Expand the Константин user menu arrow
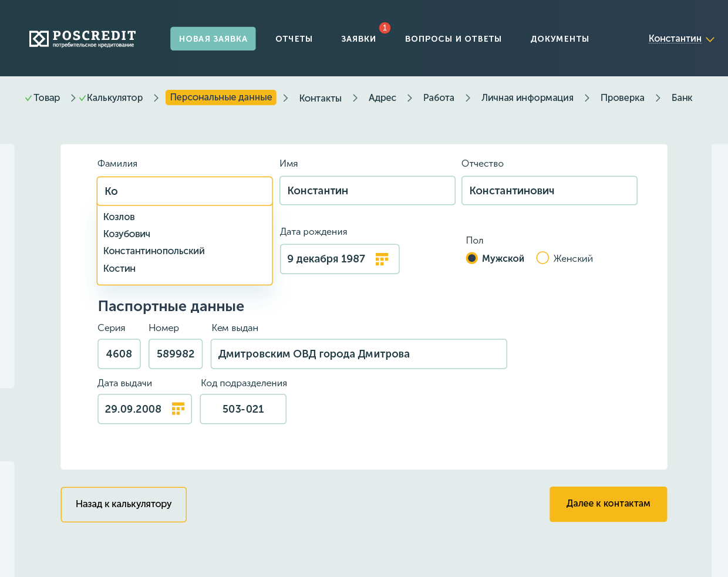The width and height of the screenshot is (728, 577). click(710, 39)
